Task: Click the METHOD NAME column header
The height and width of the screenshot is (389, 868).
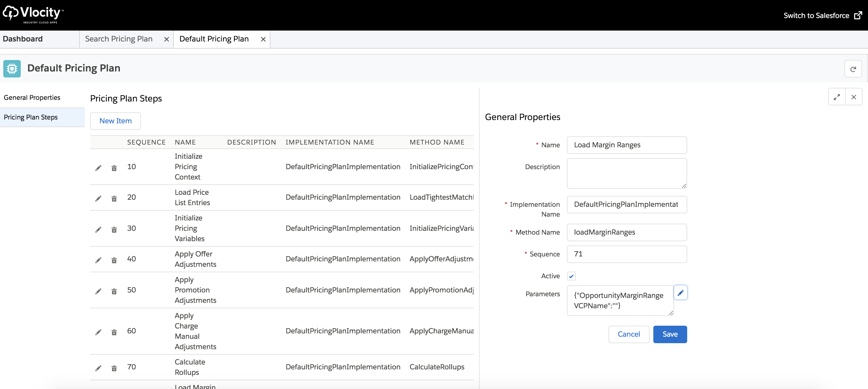Action: click(437, 142)
